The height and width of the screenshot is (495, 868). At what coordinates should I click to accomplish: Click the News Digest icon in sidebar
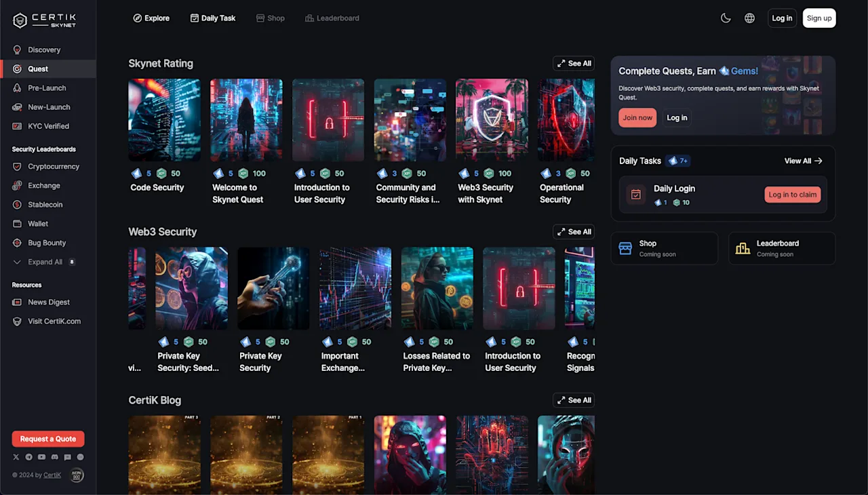[x=17, y=302]
